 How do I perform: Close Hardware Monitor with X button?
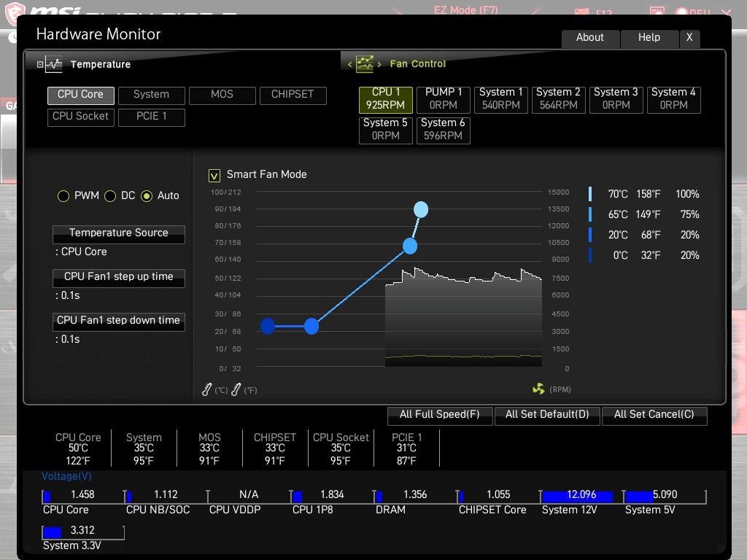point(689,38)
